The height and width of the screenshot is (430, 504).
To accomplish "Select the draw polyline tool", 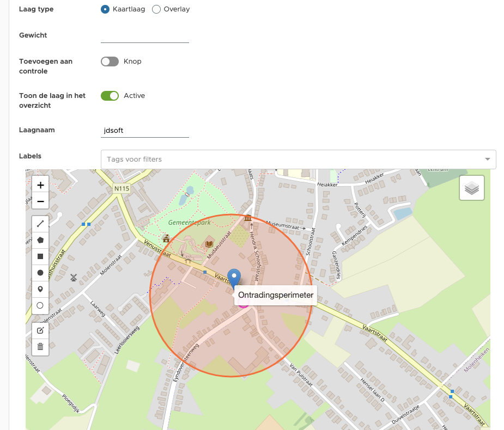I will tap(40, 223).
